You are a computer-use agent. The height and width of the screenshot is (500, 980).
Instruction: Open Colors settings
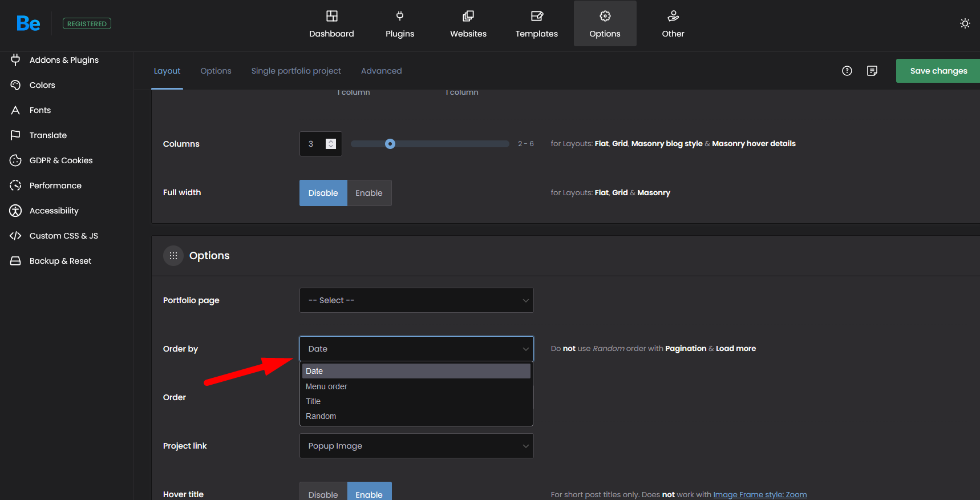(42, 85)
